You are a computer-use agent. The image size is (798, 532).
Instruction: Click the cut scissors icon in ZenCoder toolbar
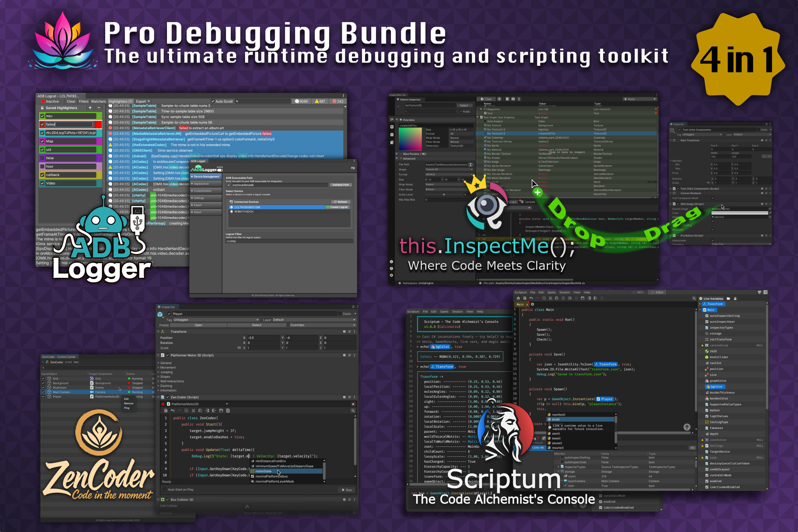pos(193,410)
